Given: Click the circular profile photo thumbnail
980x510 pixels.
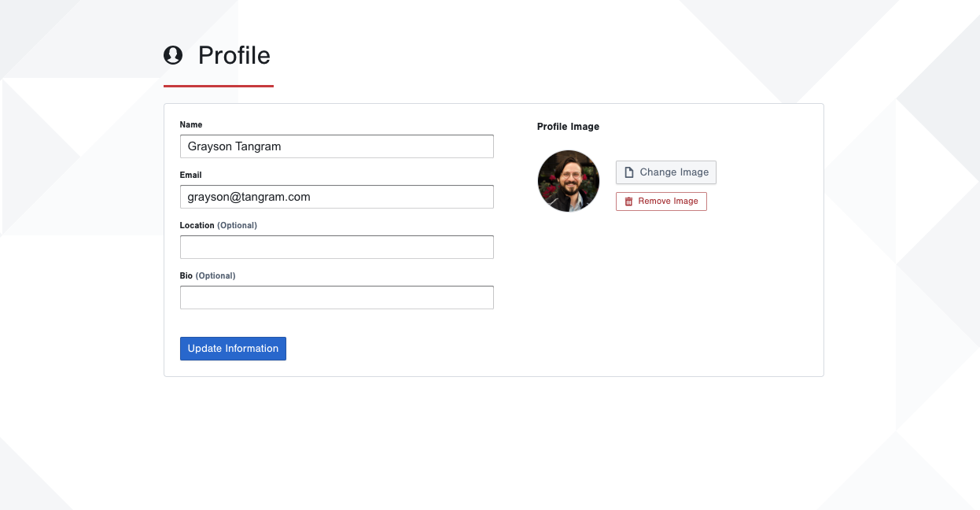Looking at the screenshot, I should coord(569,181).
